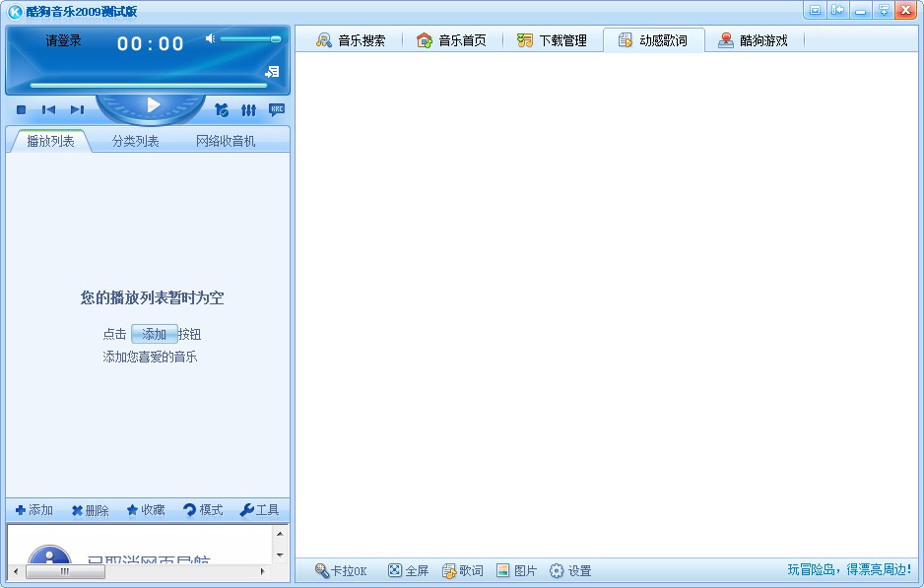
Task: Mute sound via the speaker icon
Action: tap(210, 38)
